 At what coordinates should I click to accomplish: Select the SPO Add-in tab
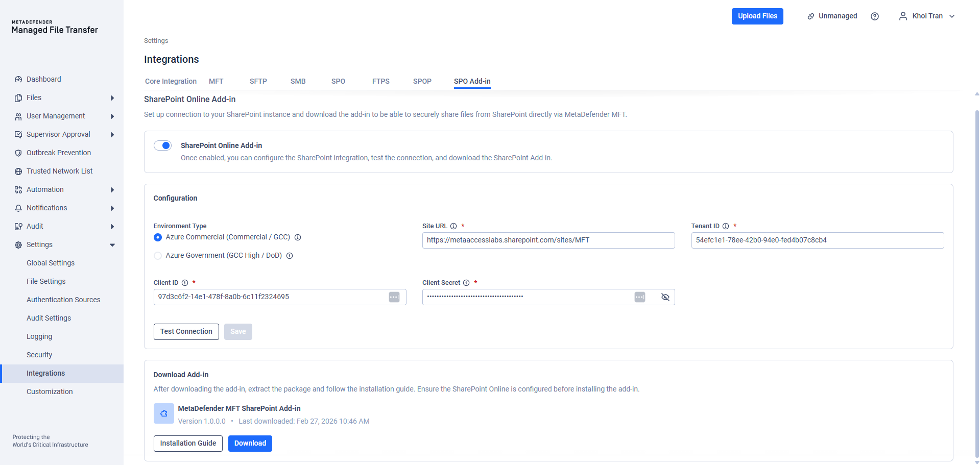click(472, 82)
